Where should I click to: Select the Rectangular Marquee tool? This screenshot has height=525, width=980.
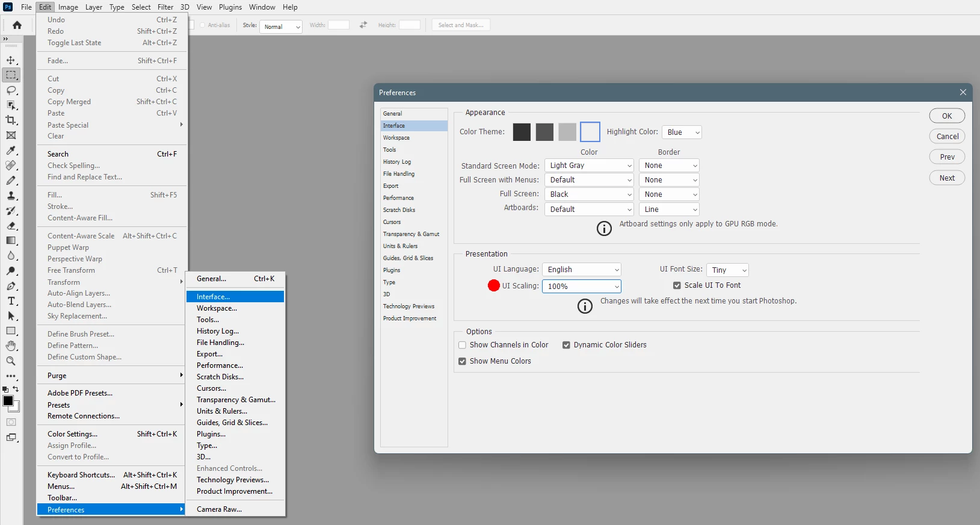pyautogui.click(x=11, y=75)
